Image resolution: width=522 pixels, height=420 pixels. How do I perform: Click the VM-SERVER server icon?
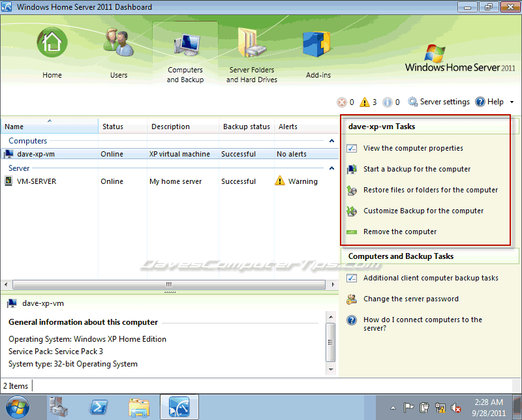[x=8, y=181]
